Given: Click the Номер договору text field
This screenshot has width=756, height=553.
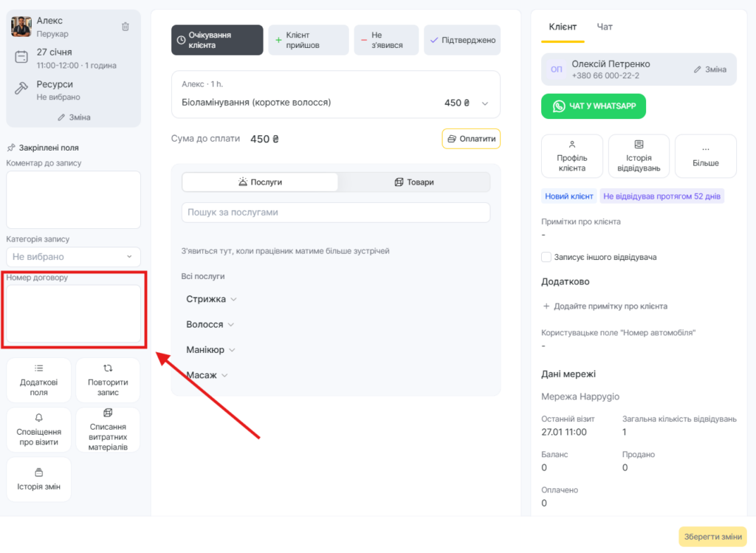Looking at the screenshot, I should 73,314.
